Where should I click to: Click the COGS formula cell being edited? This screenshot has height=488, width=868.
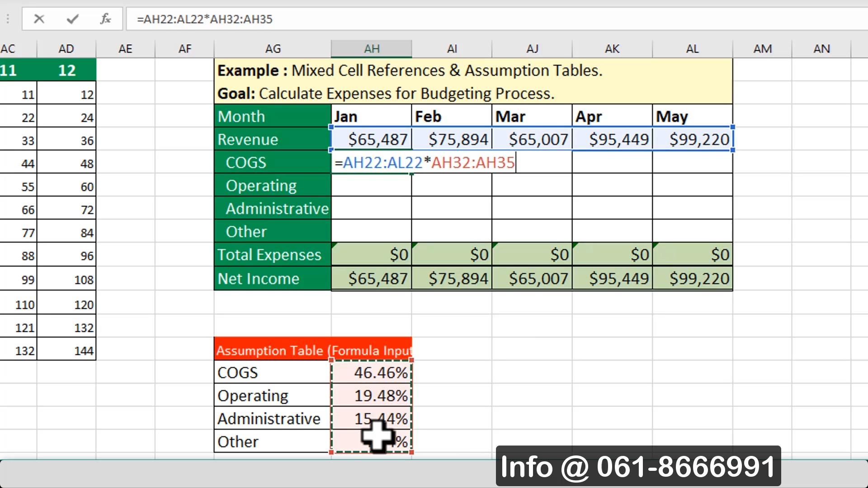[424, 162]
